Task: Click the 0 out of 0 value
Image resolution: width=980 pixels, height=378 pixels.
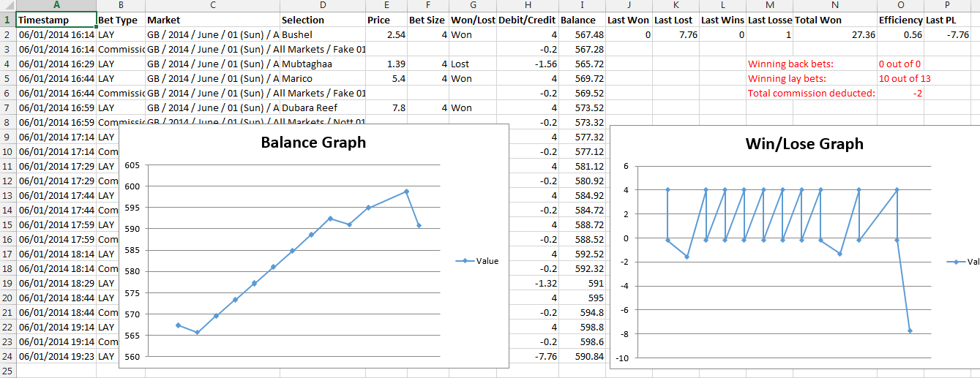Action: pos(899,64)
